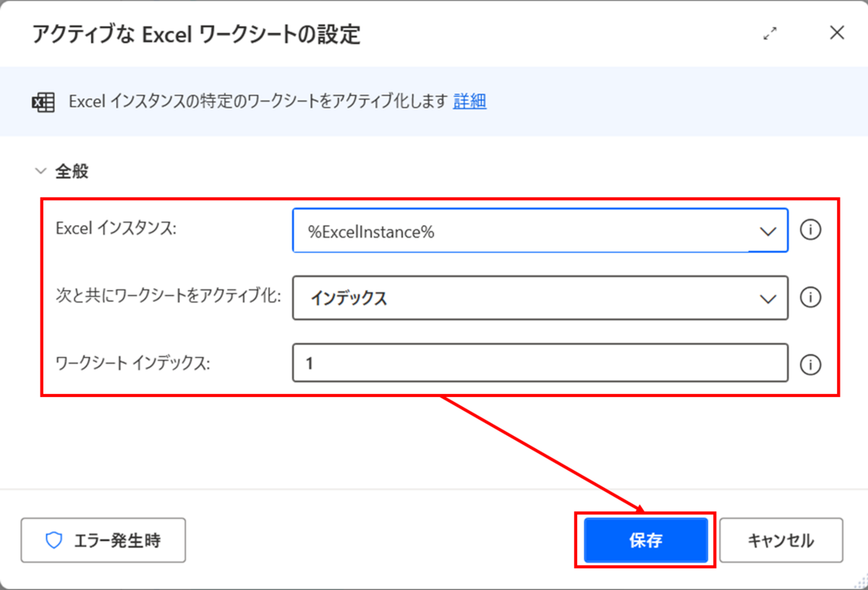Show info for the 次と共にワークシートをアクティブ化 field
Viewport: 868px width, 590px height.
[x=811, y=297]
